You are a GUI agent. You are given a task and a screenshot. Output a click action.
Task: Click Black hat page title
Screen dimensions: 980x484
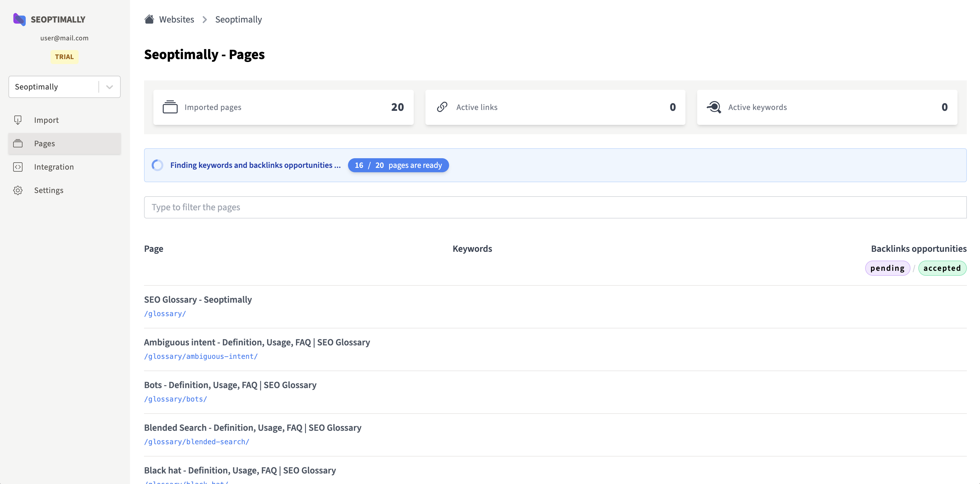240,470
